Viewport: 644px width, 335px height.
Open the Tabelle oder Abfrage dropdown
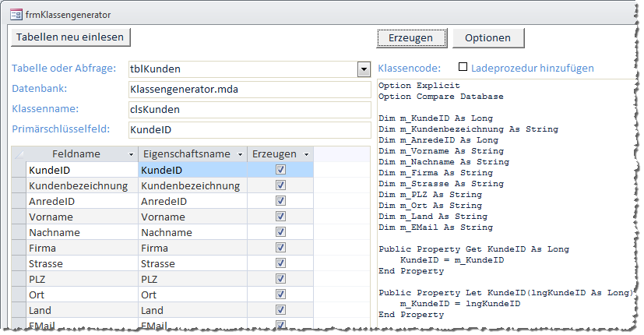tap(363, 69)
